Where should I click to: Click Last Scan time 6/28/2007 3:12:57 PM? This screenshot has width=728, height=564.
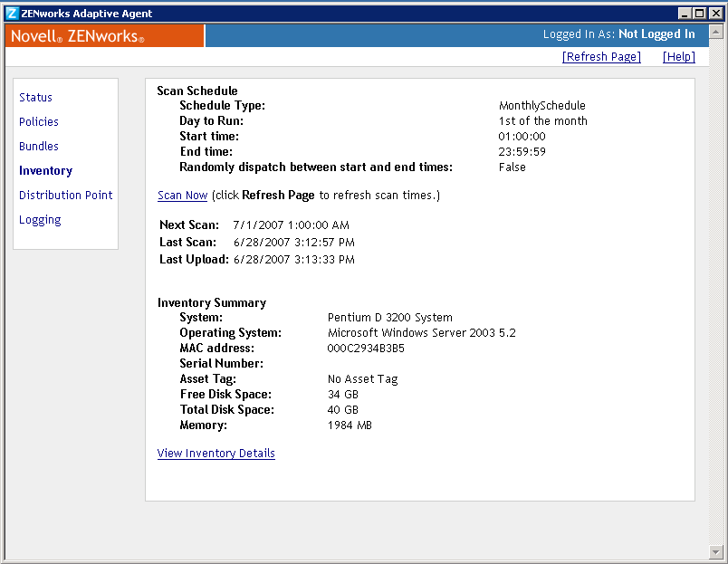point(294,243)
